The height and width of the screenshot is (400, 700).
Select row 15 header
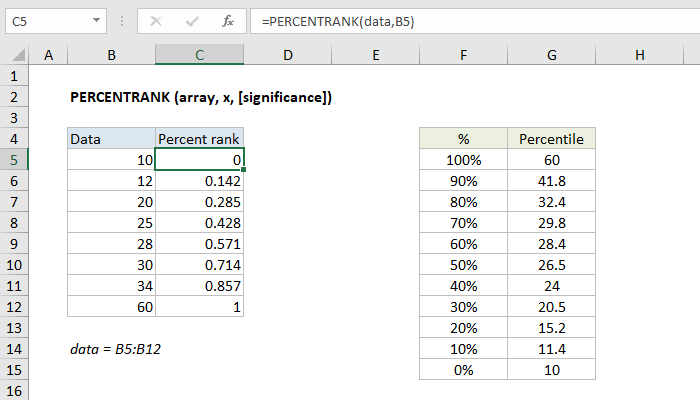[14, 370]
